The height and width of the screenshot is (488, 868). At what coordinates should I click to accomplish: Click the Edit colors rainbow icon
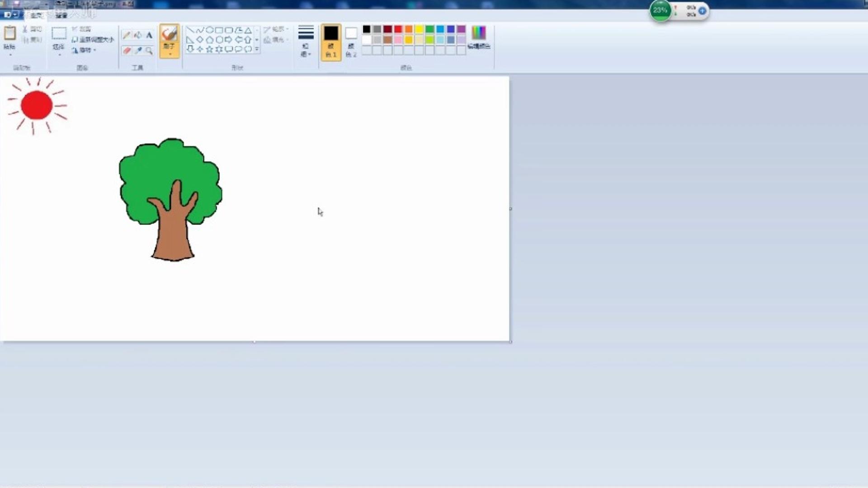(x=479, y=37)
